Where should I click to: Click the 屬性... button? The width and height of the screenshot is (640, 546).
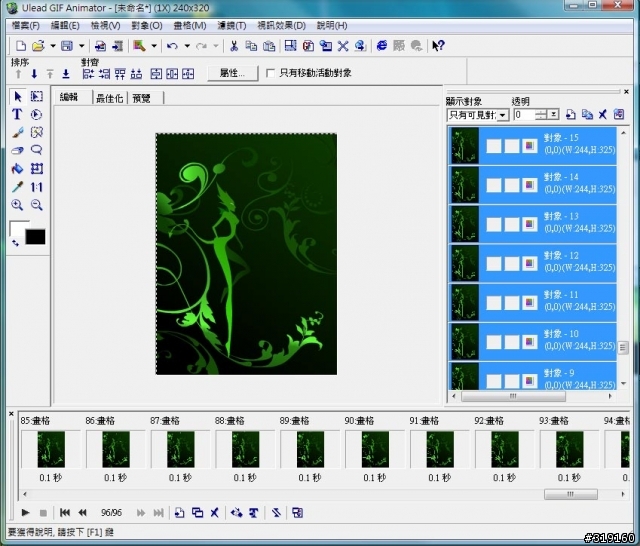(233, 73)
